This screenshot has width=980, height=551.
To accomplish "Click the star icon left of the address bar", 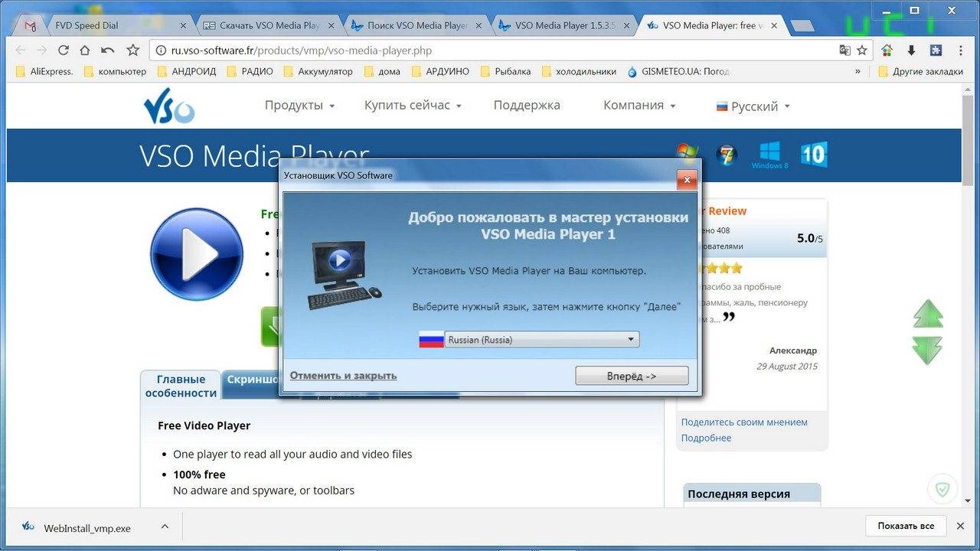I will [132, 51].
